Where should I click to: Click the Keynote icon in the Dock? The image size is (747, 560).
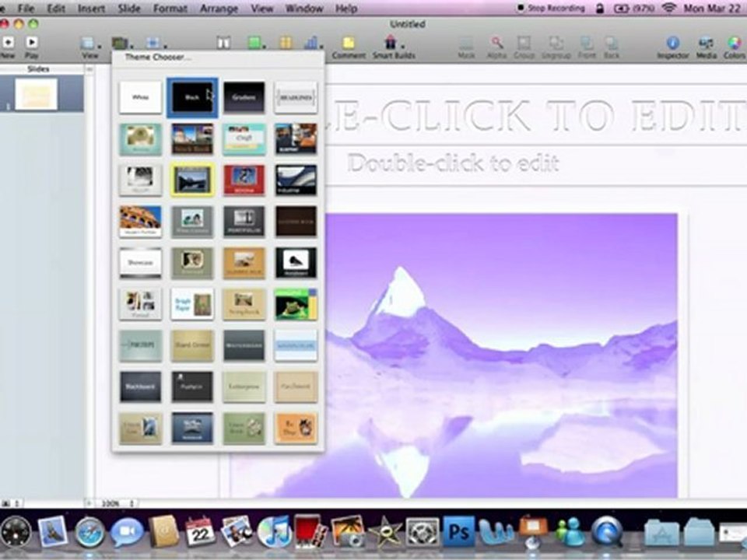click(x=533, y=530)
